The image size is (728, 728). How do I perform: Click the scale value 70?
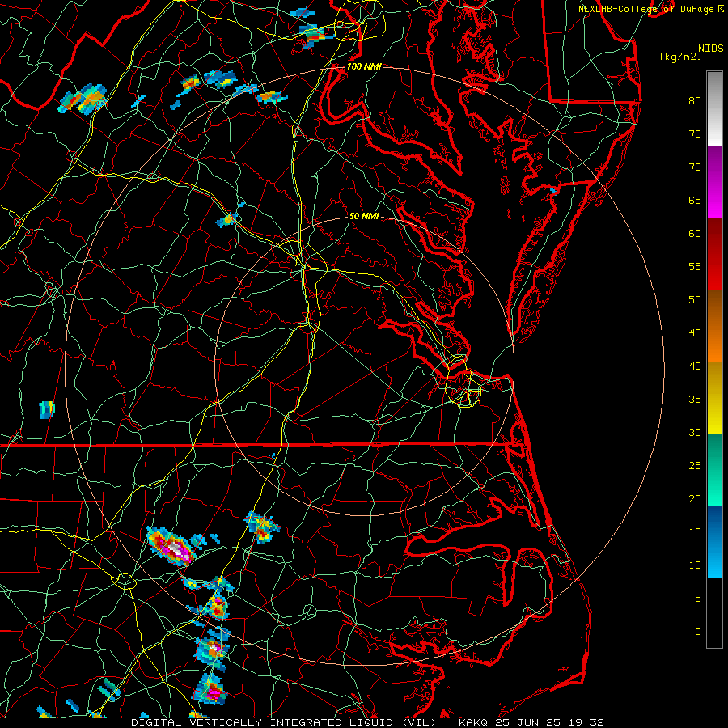(695, 167)
